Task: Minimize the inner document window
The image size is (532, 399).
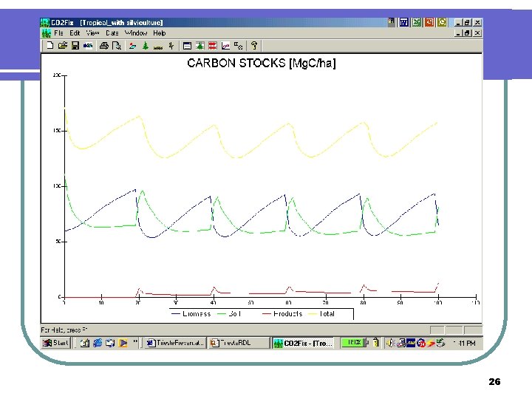Action: (x=459, y=33)
